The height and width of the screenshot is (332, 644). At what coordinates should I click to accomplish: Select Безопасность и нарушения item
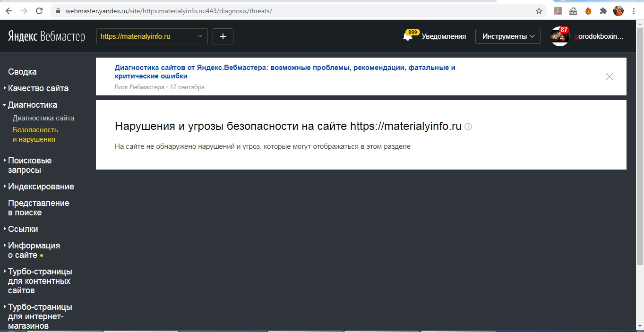pyautogui.click(x=35, y=135)
